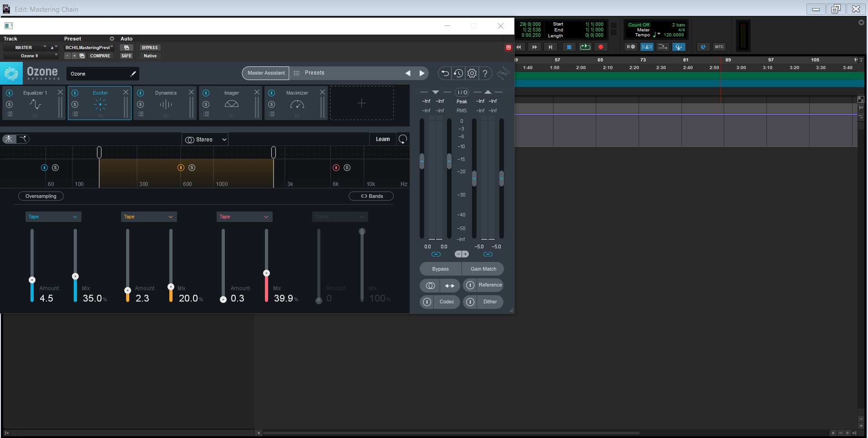The height and width of the screenshot is (438, 868).
Task: Toggle the Dither power button
Action: click(x=470, y=302)
